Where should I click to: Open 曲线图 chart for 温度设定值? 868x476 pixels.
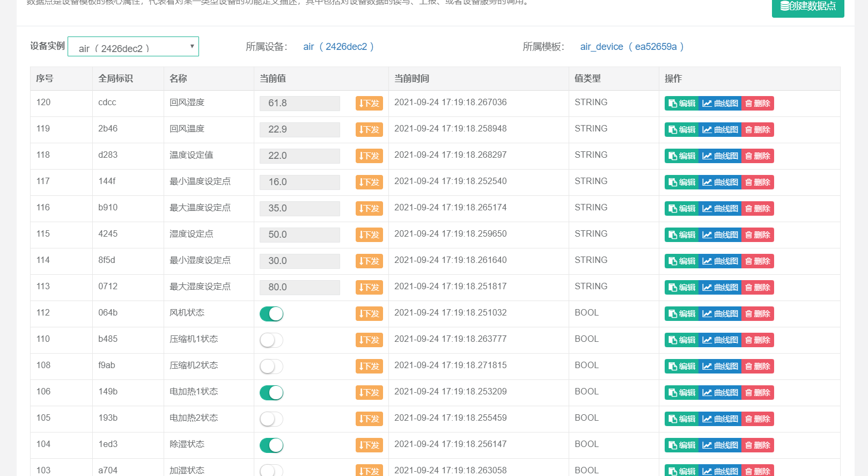pyautogui.click(x=720, y=156)
